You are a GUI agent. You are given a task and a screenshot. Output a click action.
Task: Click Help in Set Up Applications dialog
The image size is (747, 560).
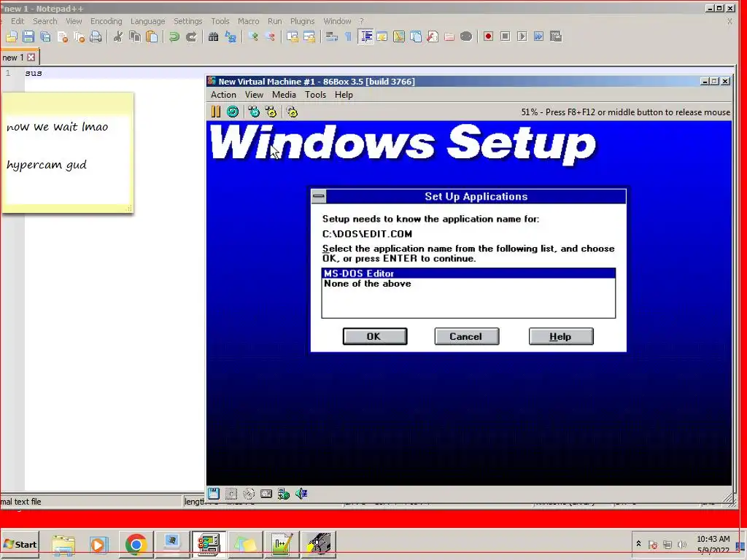click(x=561, y=336)
